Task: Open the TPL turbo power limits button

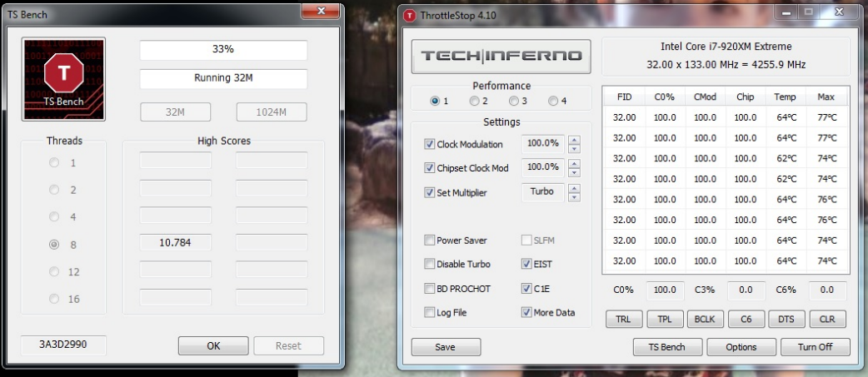Action: [x=665, y=319]
